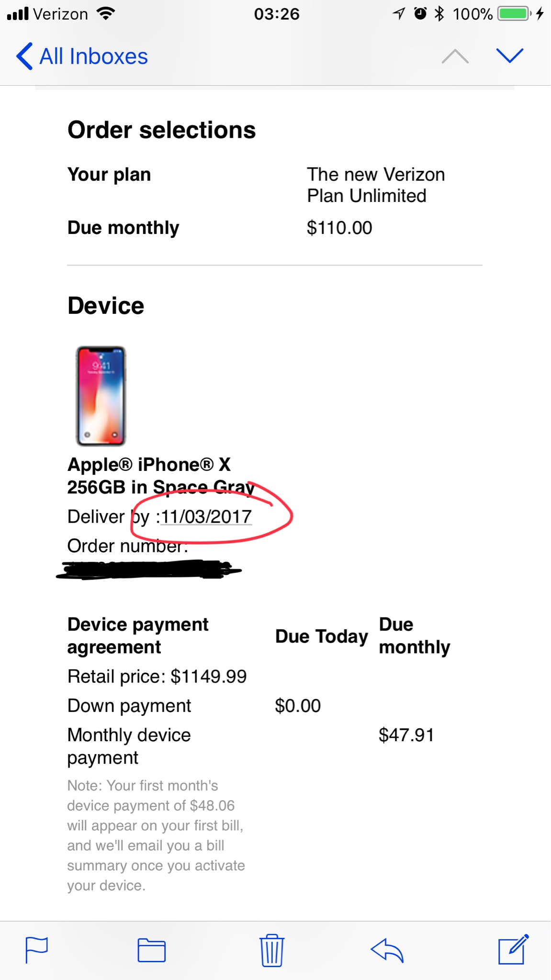Tap the compose new message icon
551x980 pixels.
[x=513, y=949]
